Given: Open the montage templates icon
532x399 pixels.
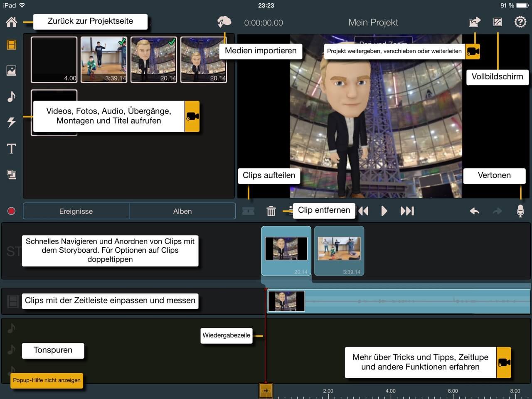Looking at the screenshot, I should pos(12,175).
